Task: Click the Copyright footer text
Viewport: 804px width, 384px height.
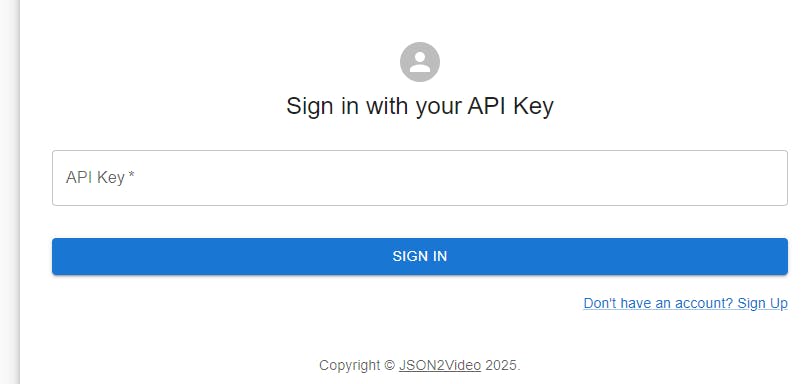Action: pos(419,366)
